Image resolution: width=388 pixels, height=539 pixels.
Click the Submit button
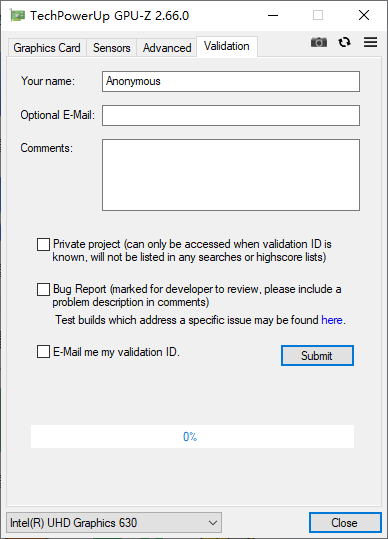point(317,355)
